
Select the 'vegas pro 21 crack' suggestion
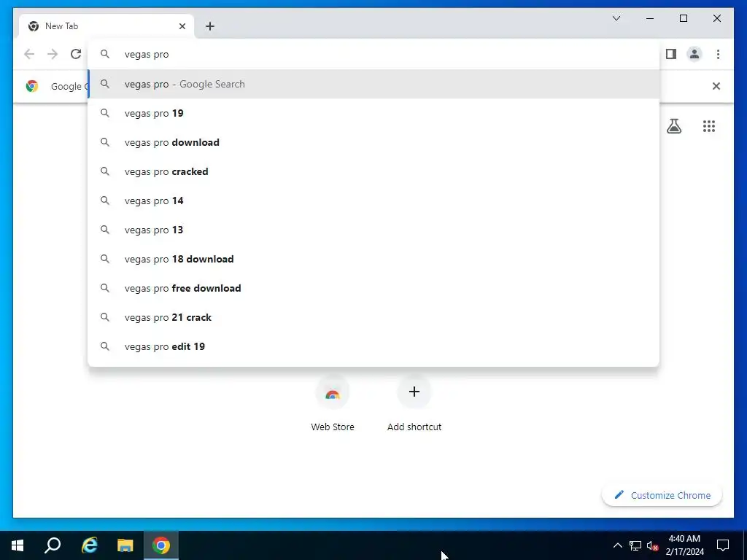373,318
